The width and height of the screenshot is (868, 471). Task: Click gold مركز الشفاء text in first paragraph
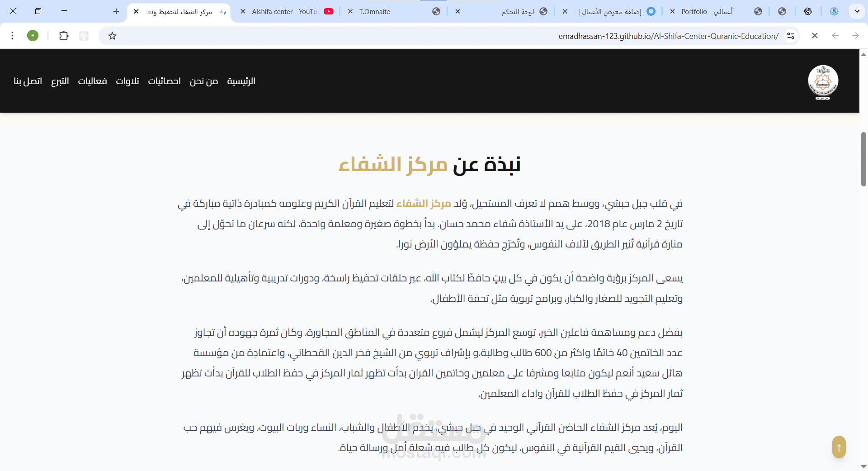[424, 204]
